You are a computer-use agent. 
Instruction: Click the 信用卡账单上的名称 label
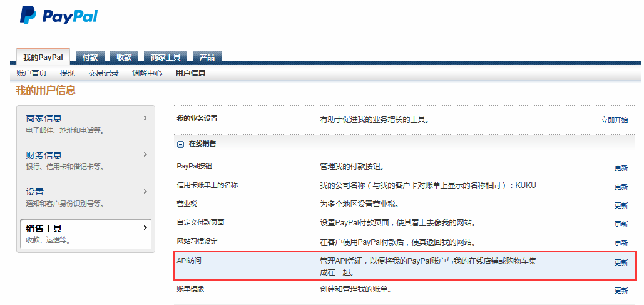point(207,185)
